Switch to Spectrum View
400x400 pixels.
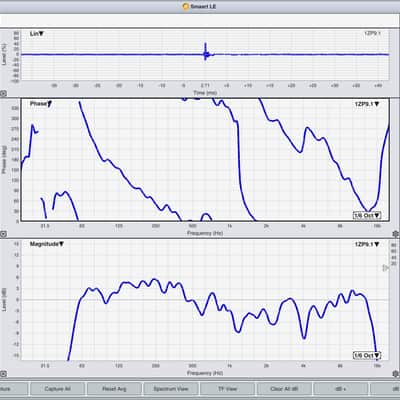(171, 389)
